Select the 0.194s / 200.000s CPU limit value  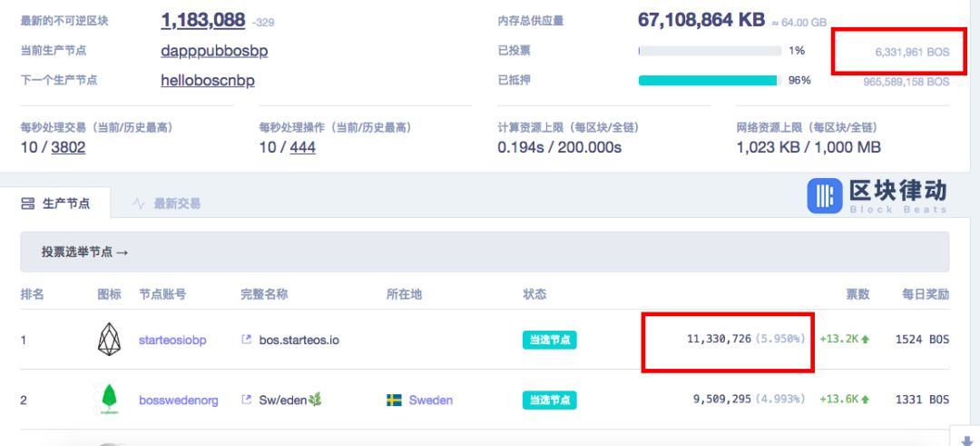click(559, 148)
